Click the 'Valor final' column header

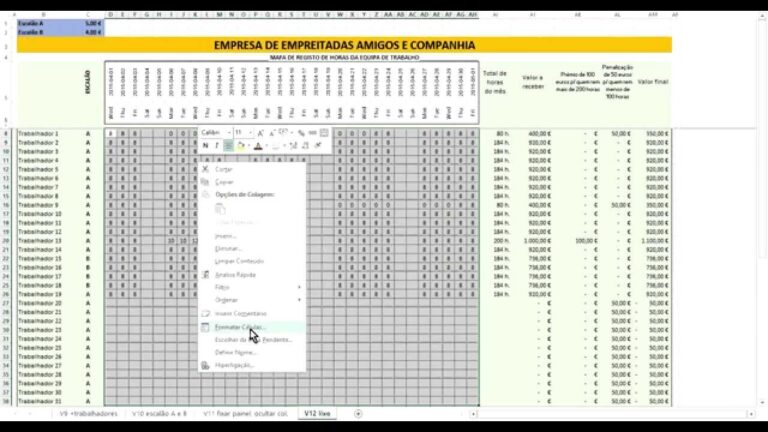(653, 82)
